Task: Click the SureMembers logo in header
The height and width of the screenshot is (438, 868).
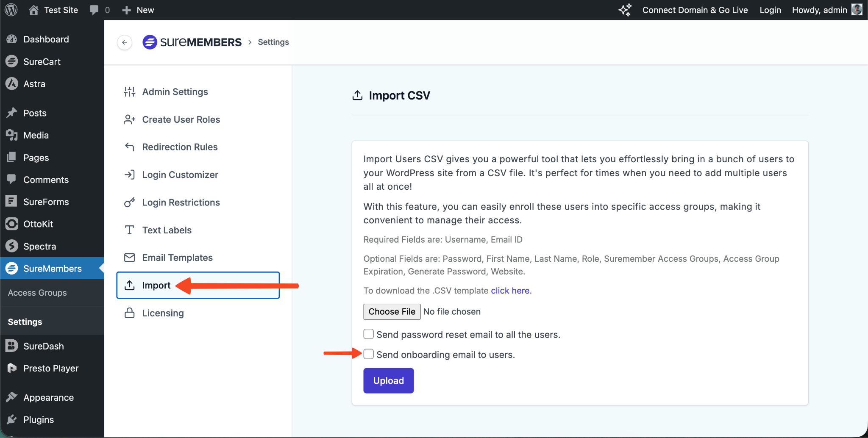Action: point(192,42)
